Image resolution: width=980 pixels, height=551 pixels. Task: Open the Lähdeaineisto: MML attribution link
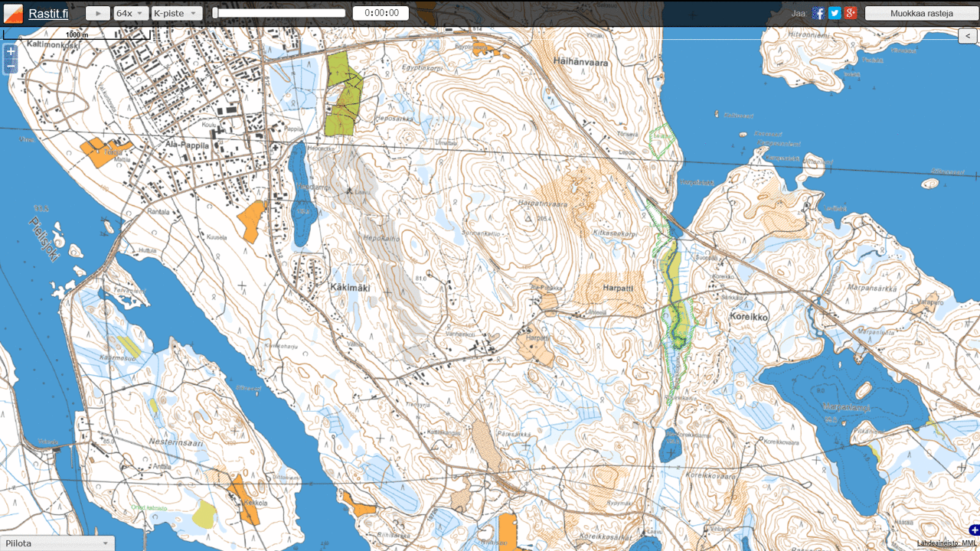(947, 543)
